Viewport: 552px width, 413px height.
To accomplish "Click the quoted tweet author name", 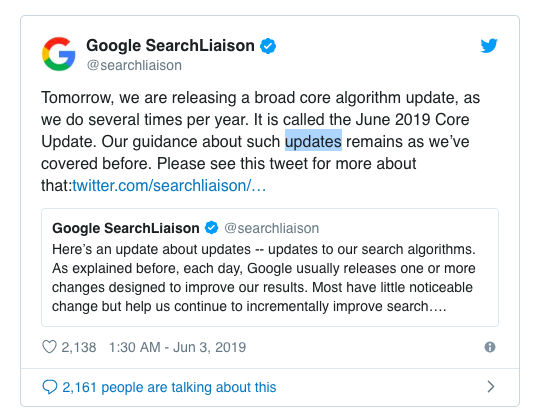I will coord(126,228).
